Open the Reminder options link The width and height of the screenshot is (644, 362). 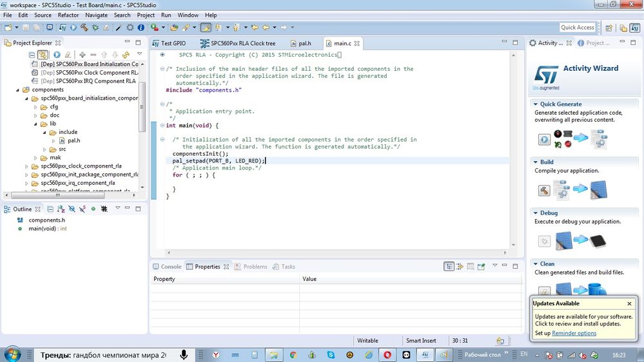(574, 333)
